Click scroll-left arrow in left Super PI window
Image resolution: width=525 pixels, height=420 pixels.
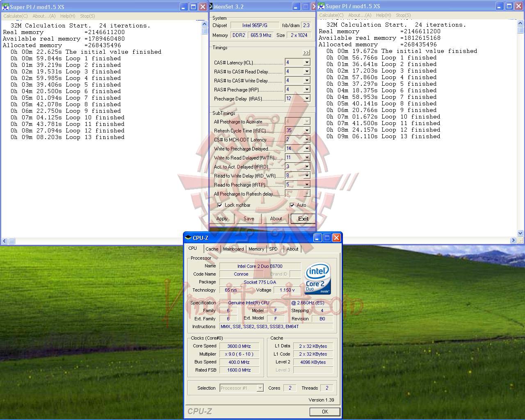[5, 241]
